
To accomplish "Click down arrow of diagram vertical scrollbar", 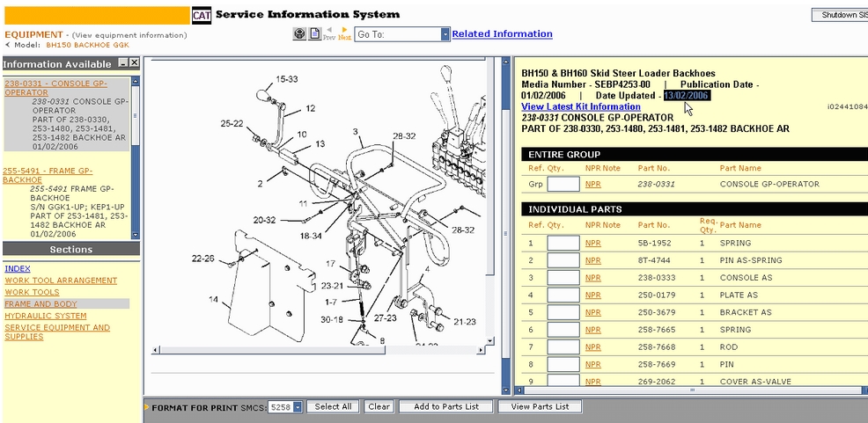I will click(x=489, y=340).
